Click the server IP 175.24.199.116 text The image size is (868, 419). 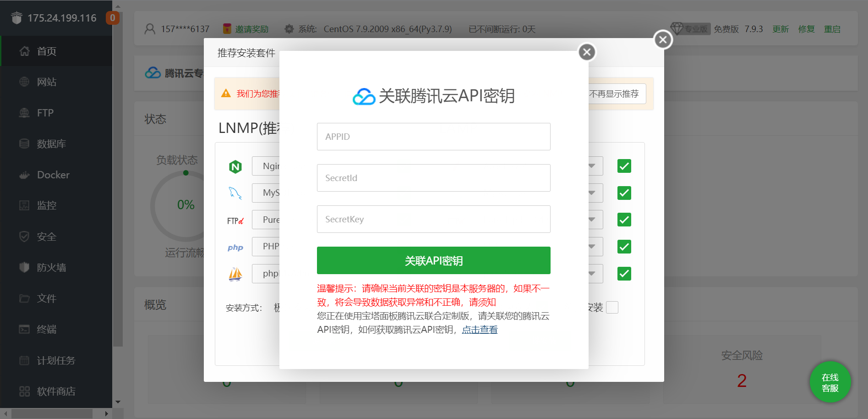pyautogui.click(x=62, y=18)
